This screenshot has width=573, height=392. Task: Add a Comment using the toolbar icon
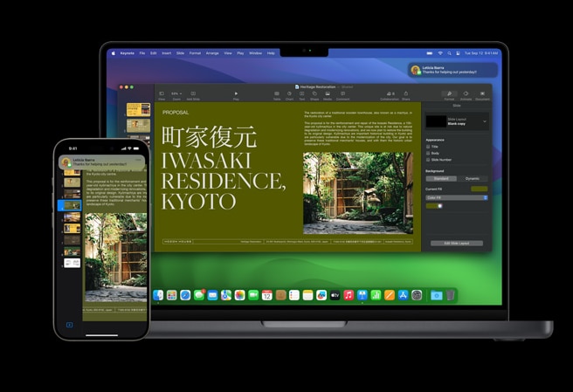tap(342, 95)
